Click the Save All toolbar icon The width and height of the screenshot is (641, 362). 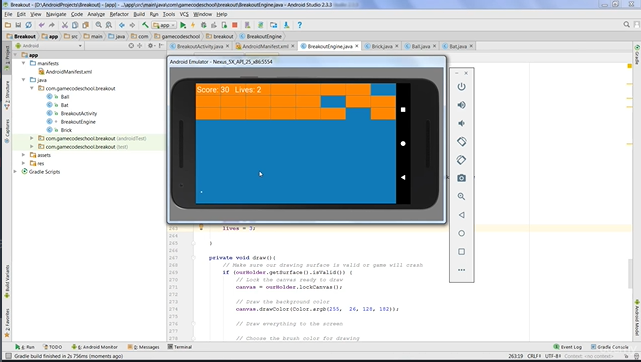18,25
